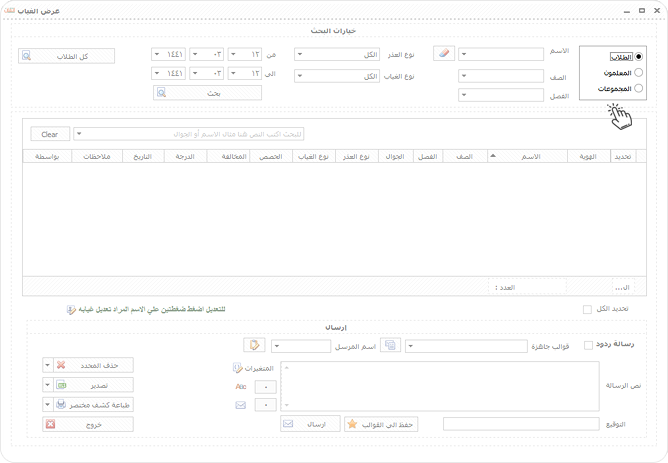Click the red X خروج exit button
668x463 pixels.
tap(88, 424)
